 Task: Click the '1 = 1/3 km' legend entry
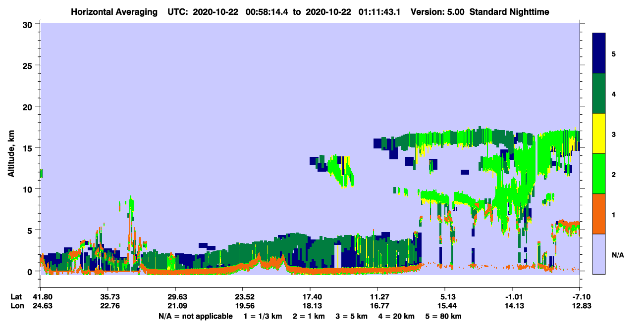[263, 316]
